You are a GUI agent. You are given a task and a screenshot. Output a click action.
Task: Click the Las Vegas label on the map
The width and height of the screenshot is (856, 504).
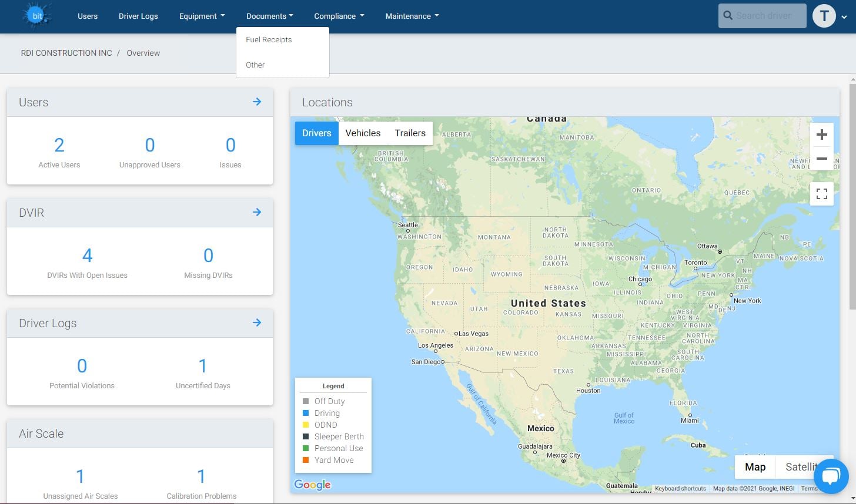[x=473, y=334]
